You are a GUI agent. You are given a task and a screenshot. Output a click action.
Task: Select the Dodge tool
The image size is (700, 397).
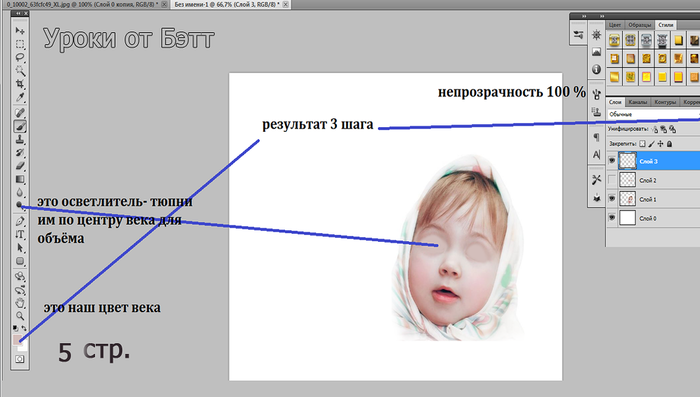(20, 205)
